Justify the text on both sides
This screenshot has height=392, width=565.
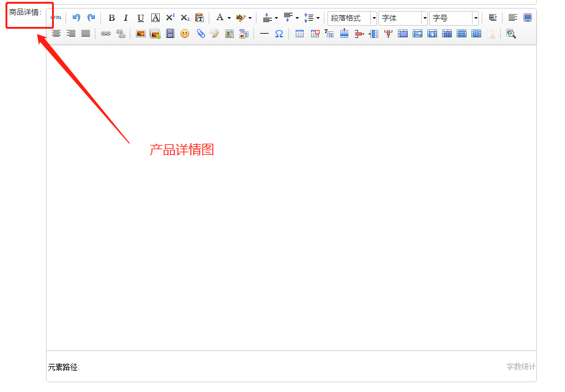[x=86, y=34]
